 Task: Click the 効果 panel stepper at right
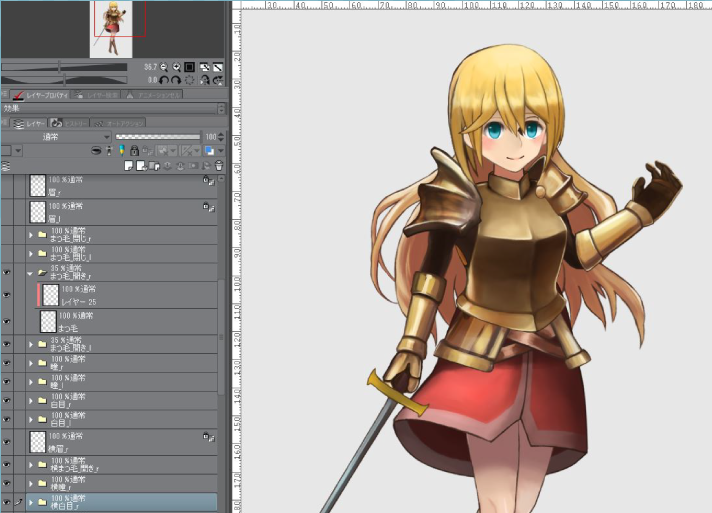pos(221,109)
